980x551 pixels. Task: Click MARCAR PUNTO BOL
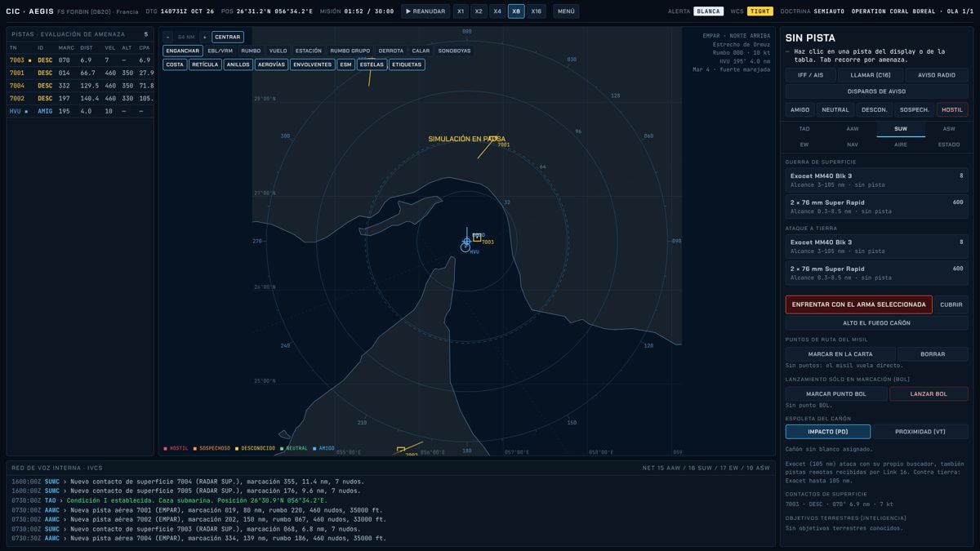(836, 393)
